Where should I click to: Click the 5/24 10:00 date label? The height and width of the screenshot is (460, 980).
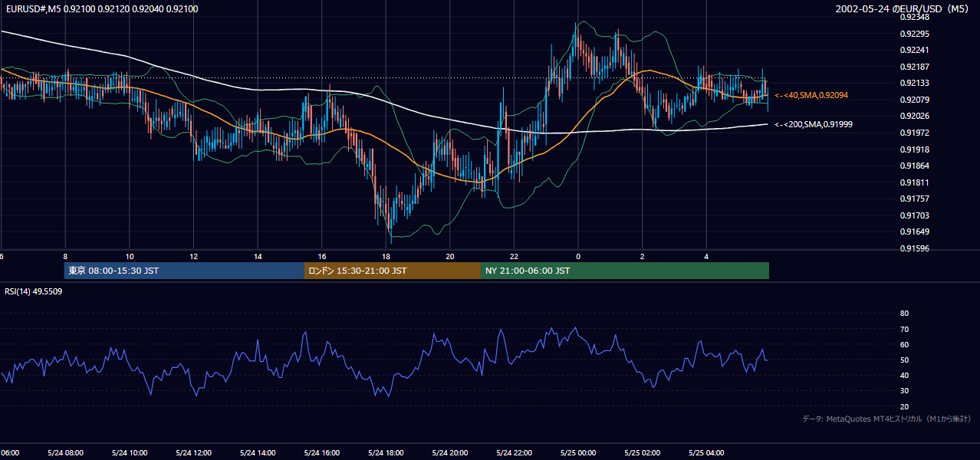tap(129, 453)
